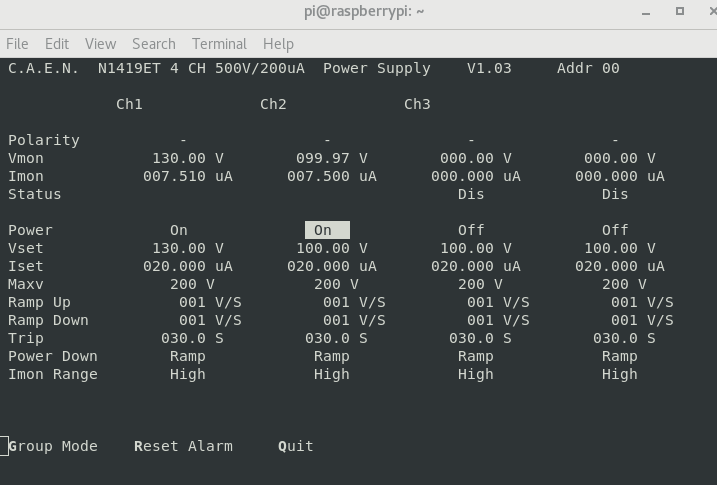This screenshot has height=485, width=717.
Task: Open the Search menu
Action: point(154,44)
